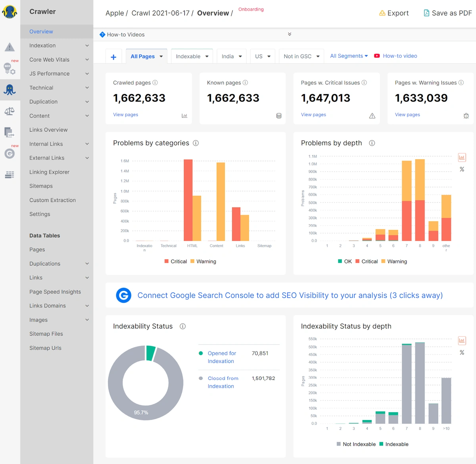476x464 pixels.
Task: Click the info icon beside Problems by categories
Action: (x=196, y=143)
